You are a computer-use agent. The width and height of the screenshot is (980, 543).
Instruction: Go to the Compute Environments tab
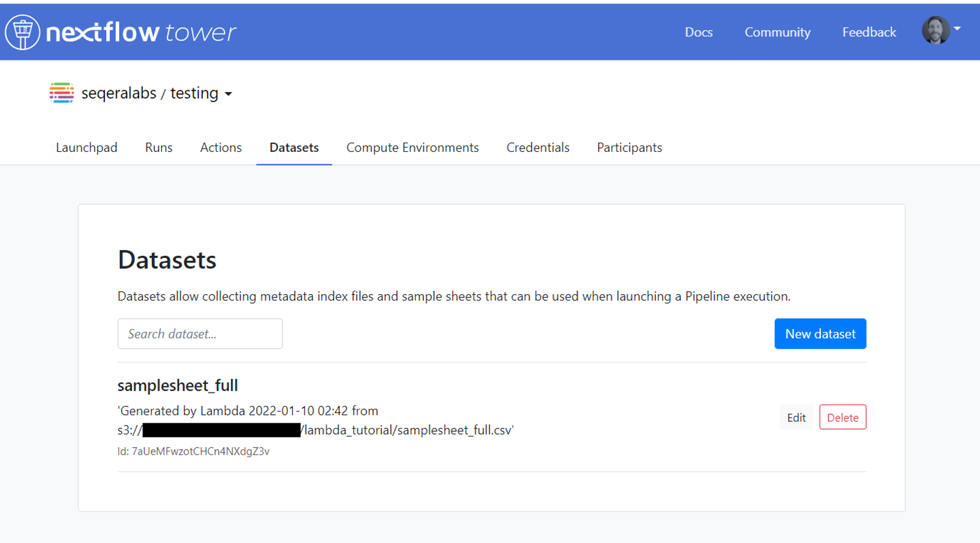(x=412, y=147)
